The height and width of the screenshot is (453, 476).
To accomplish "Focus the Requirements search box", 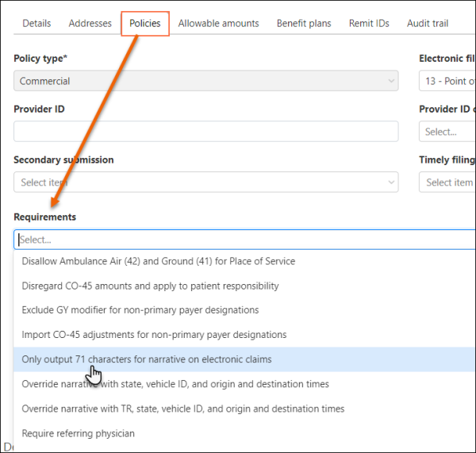I will point(238,240).
